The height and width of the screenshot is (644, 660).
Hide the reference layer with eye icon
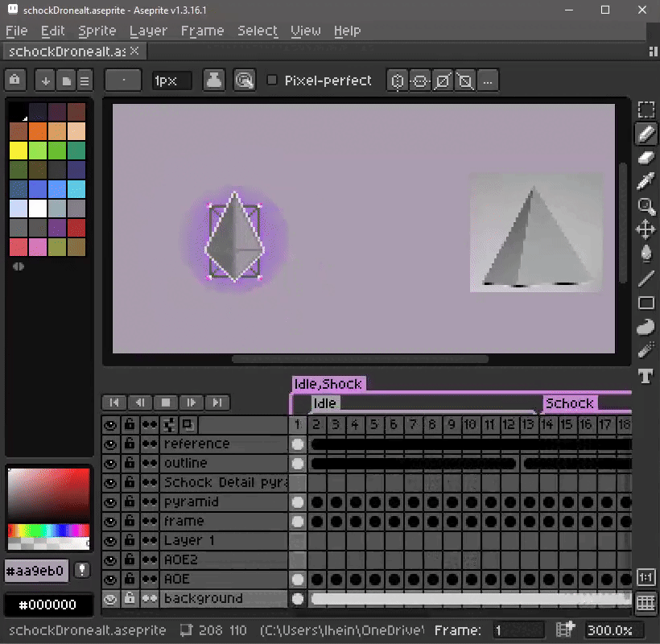click(110, 444)
